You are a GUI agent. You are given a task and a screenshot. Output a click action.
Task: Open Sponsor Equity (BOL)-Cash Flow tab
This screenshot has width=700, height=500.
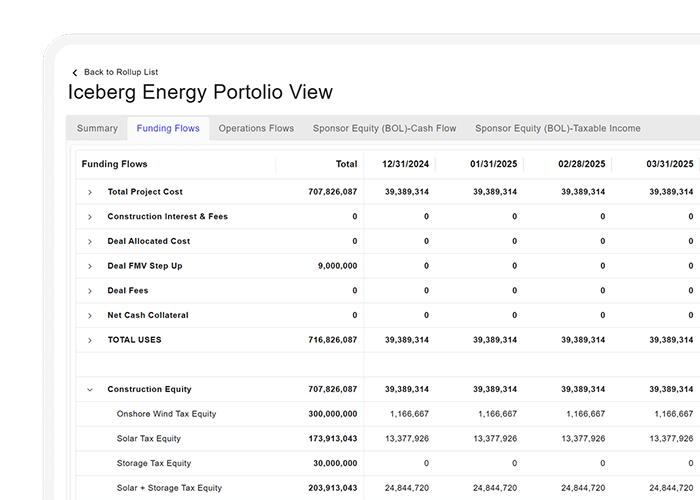click(384, 128)
